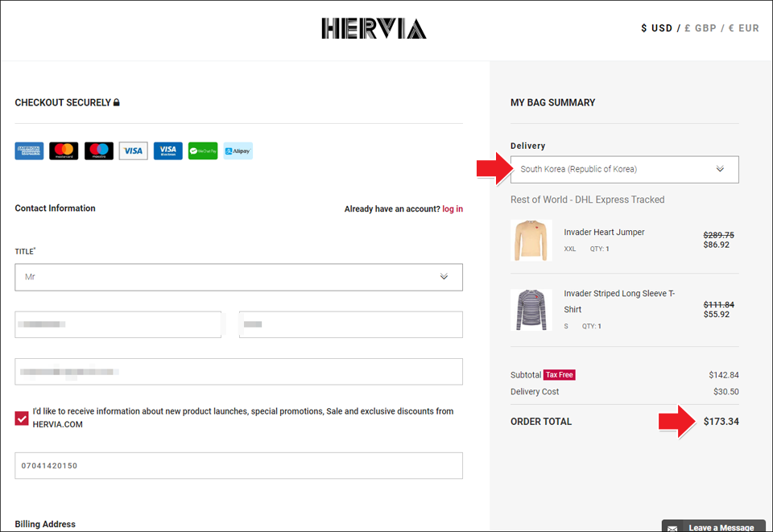The height and width of the screenshot is (532, 773).
Task: Click the first name input field
Action: coord(118,324)
